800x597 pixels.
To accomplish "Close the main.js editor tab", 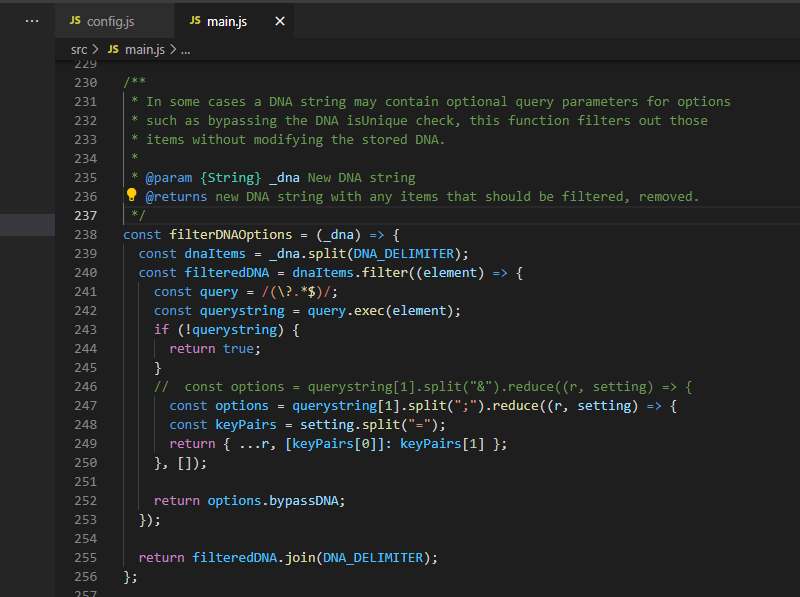I will (x=279, y=19).
